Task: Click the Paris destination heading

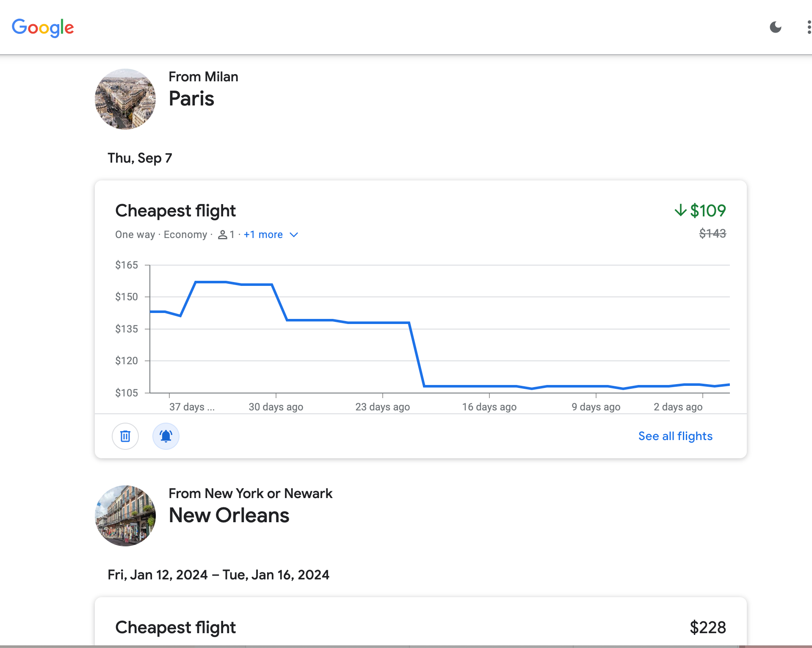Action: point(191,99)
